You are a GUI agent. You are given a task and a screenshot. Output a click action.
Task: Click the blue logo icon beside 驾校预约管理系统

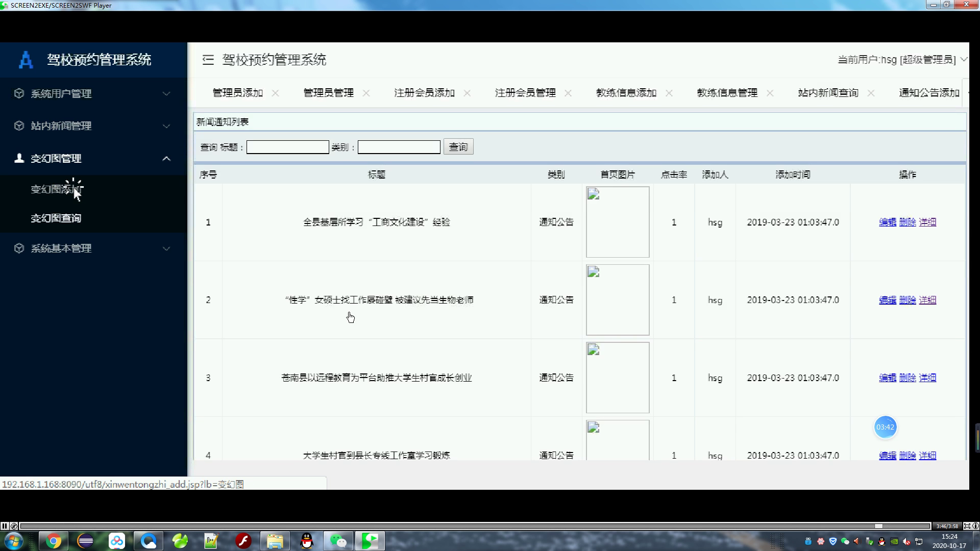click(26, 60)
